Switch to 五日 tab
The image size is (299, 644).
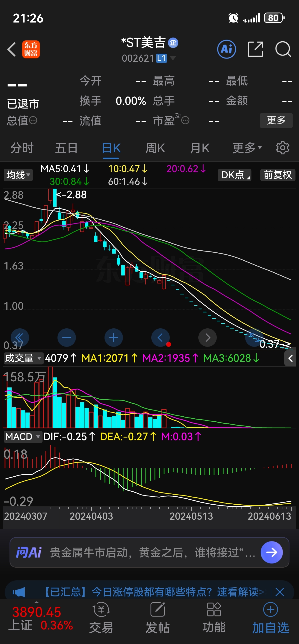[x=66, y=148]
